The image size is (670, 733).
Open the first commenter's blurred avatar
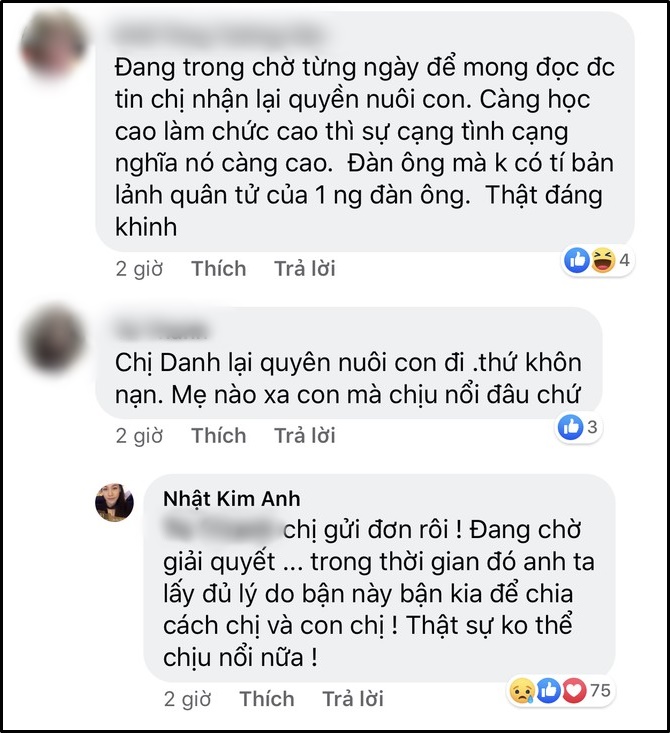53,46
